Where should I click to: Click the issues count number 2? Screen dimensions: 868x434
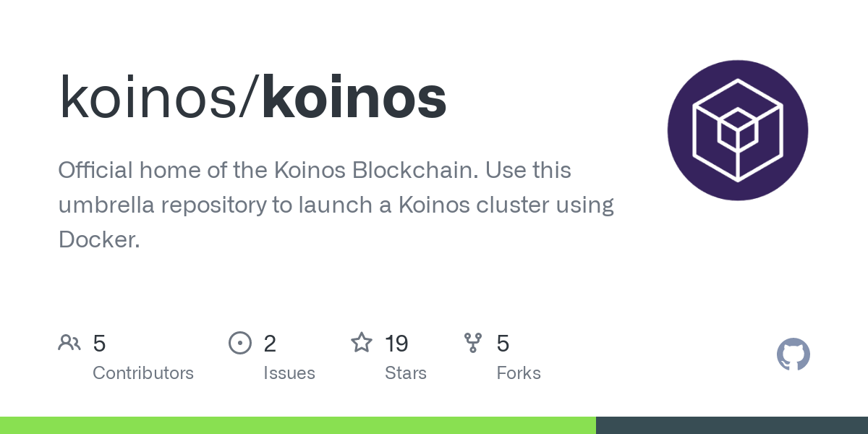270,344
